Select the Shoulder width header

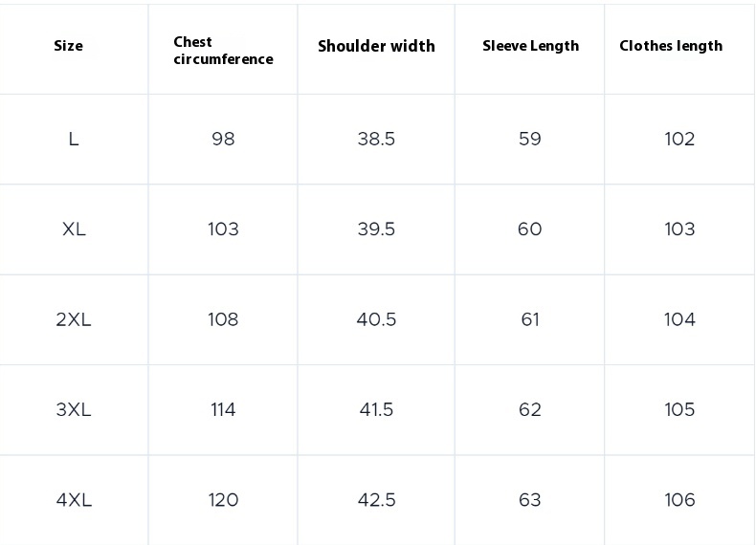(x=376, y=46)
